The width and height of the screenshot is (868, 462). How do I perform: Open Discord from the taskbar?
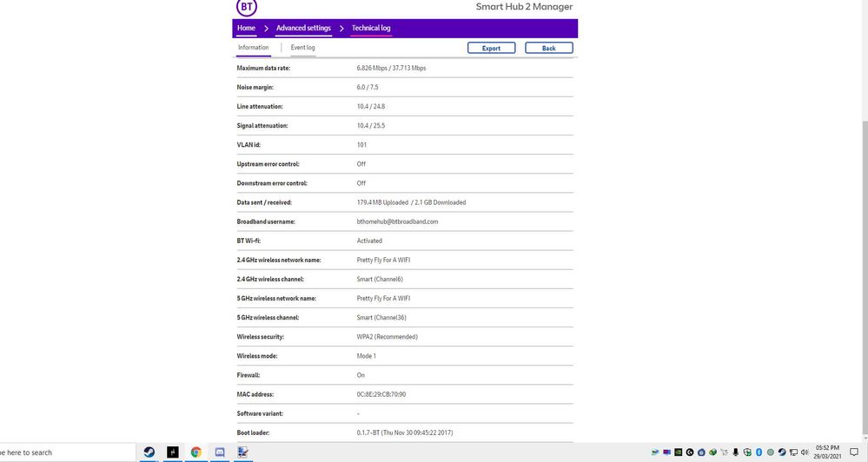pyautogui.click(x=220, y=452)
